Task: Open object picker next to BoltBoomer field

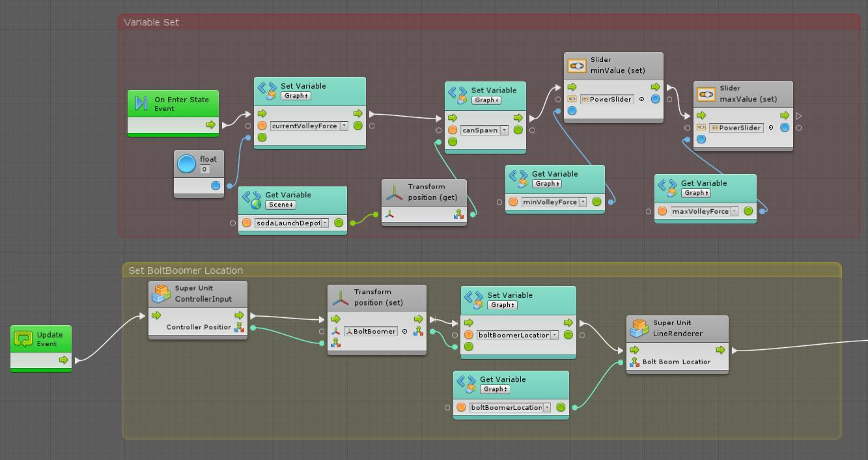Action: click(404, 332)
